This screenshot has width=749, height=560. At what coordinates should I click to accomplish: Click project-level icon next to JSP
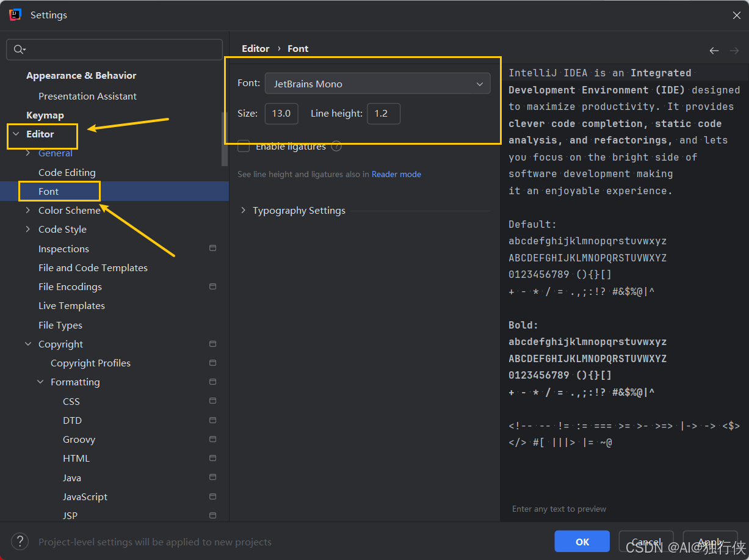tap(213, 515)
